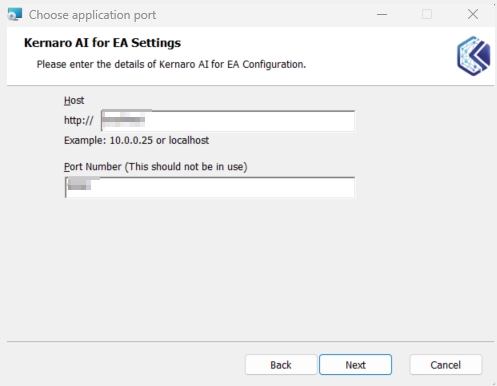The width and height of the screenshot is (497, 386).
Task: Click the Next button
Action: [355, 365]
